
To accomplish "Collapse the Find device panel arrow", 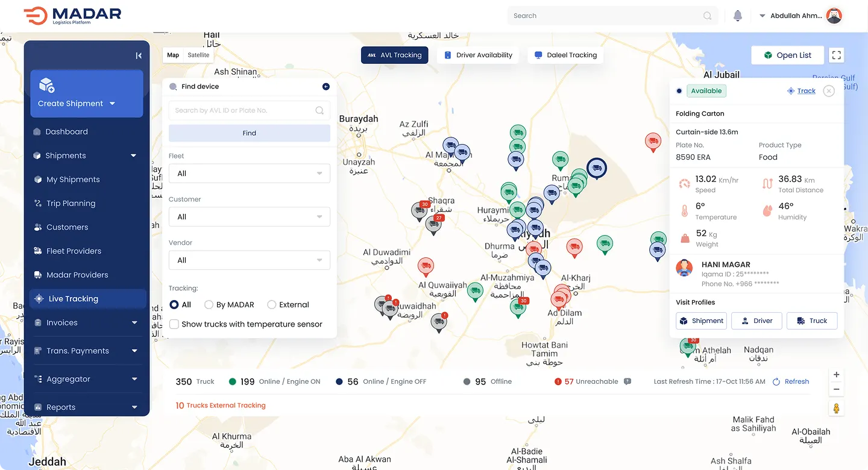I will click(x=326, y=87).
